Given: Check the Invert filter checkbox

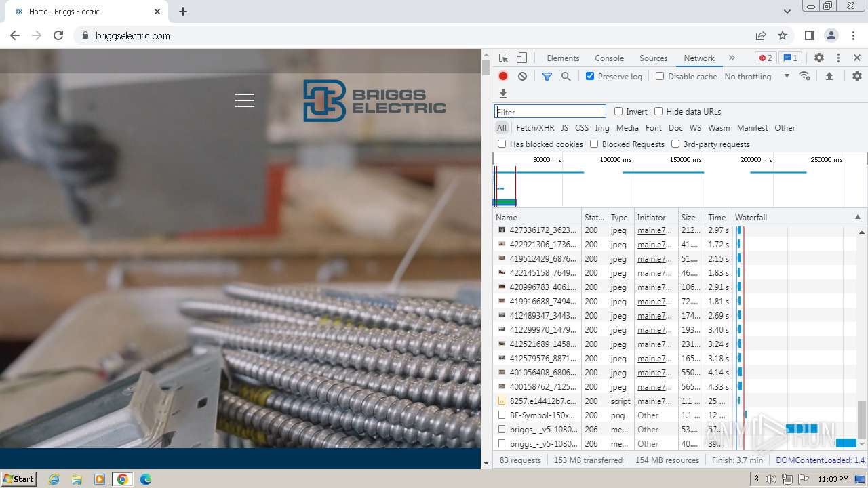Looking at the screenshot, I should (618, 111).
